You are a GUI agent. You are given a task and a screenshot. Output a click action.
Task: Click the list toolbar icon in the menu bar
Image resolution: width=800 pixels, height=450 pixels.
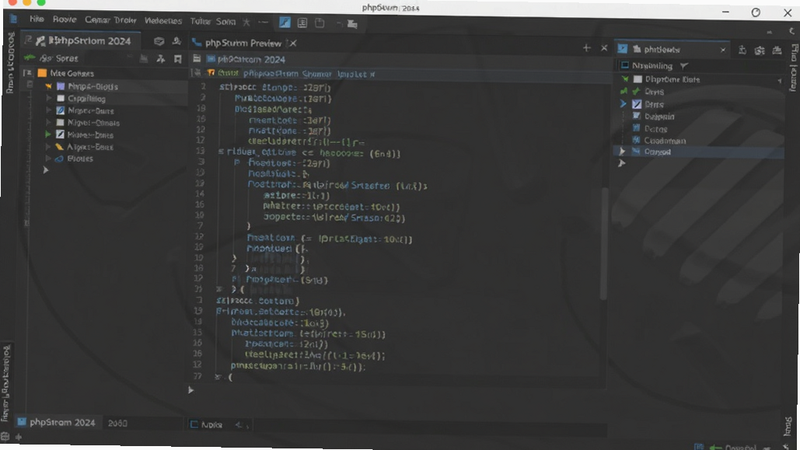(x=302, y=23)
